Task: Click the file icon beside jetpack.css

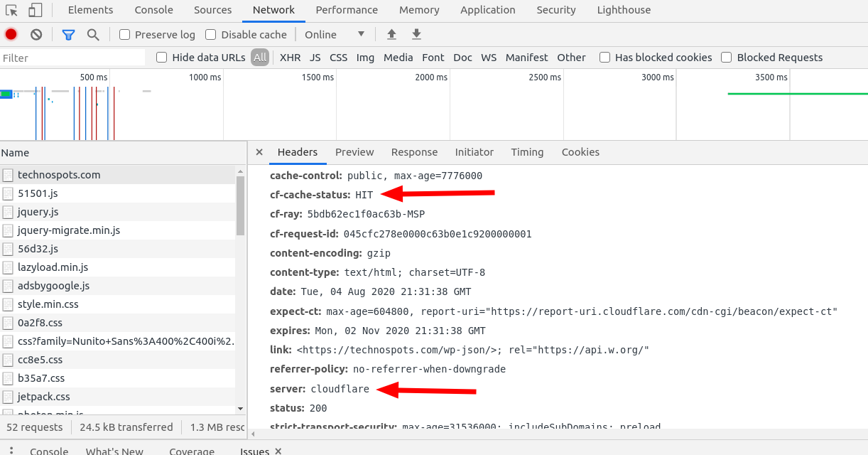Action: tap(8, 397)
